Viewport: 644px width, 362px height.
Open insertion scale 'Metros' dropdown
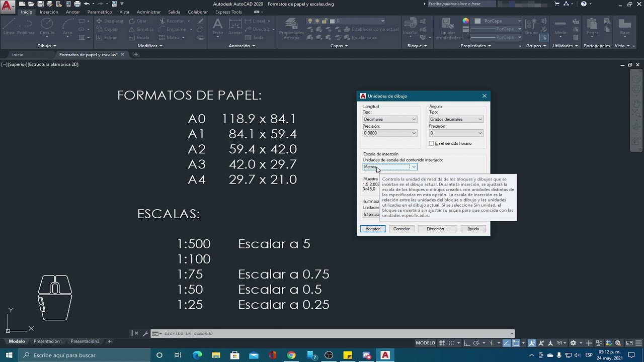click(390, 167)
